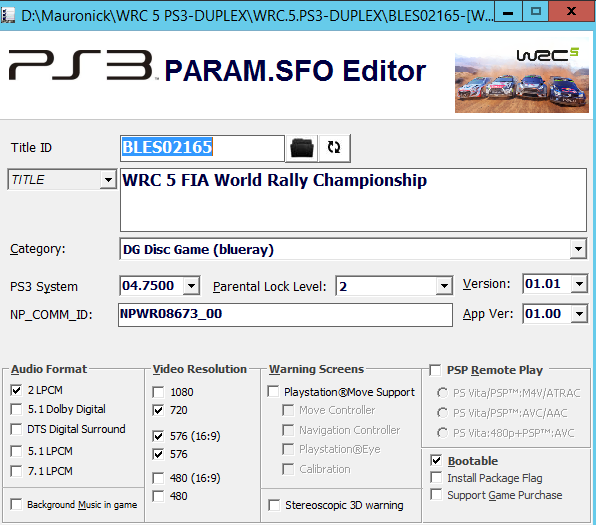The width and height of the screenshot is (596, 525).
Task: Open the Parental Lock Level dropdown
Action: point(444,286)
